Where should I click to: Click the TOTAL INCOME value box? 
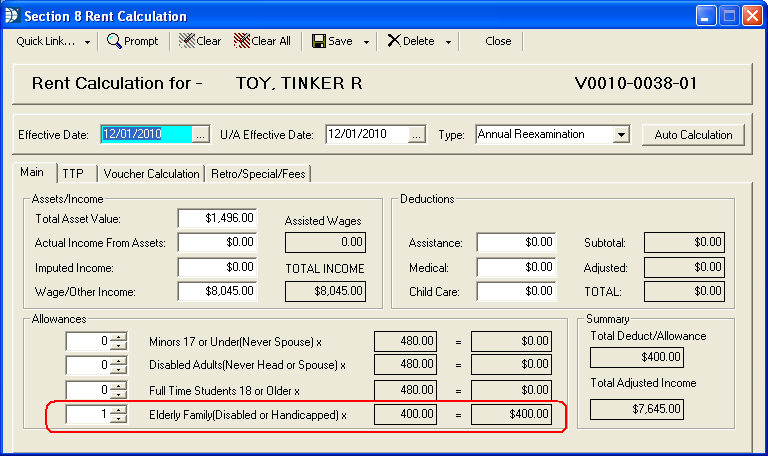(325, 291)
